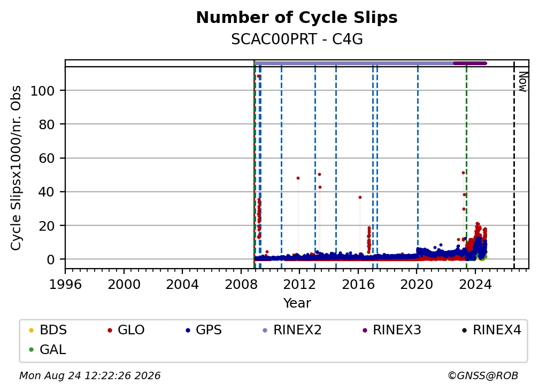Click the '©GNSS@ROB' credit text
Screen dimensions: 539x392
483,375
